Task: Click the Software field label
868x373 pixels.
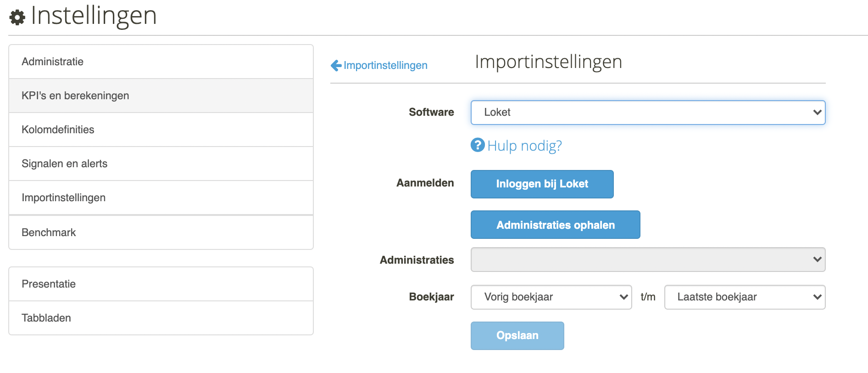Action: pos(431,112)
